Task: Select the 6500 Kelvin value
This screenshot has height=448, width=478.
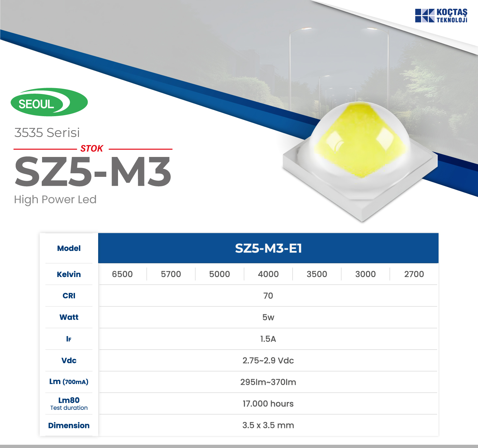Action: coord(122,274)
